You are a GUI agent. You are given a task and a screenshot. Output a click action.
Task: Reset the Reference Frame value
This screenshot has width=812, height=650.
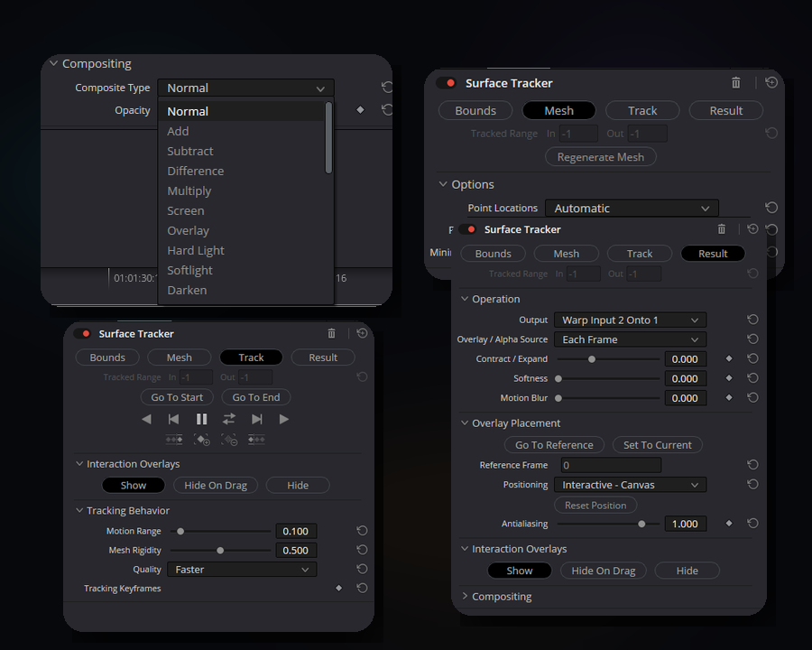[753, 465]
